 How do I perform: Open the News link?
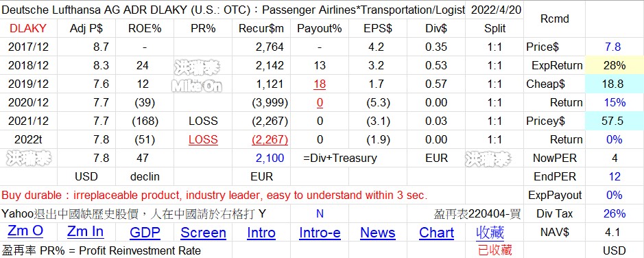377,233
